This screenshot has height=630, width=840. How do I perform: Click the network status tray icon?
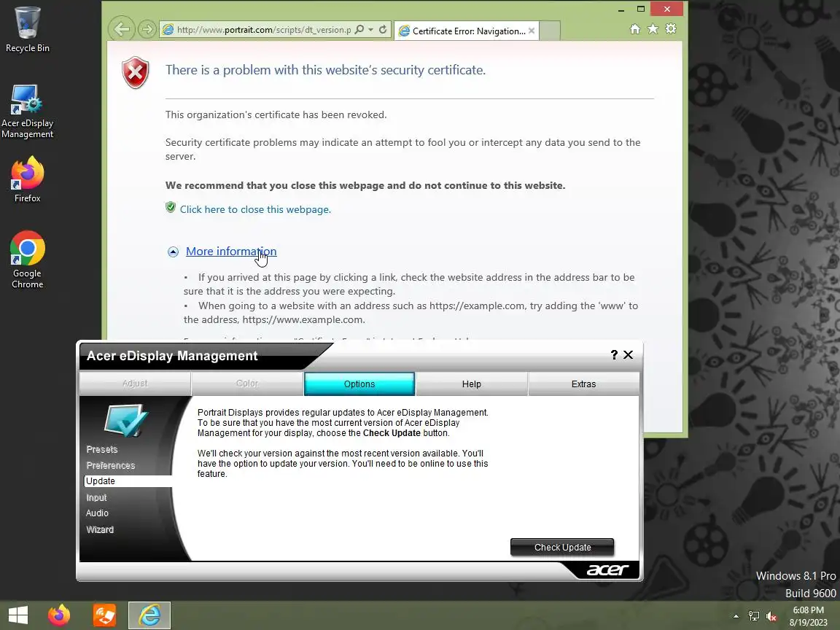pos(754,616)
